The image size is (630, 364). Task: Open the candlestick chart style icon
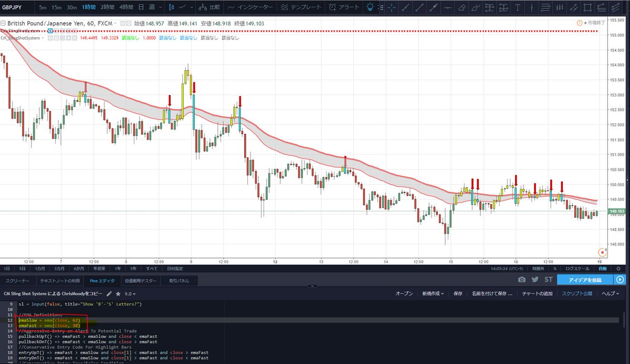click(x=171, y=7)
